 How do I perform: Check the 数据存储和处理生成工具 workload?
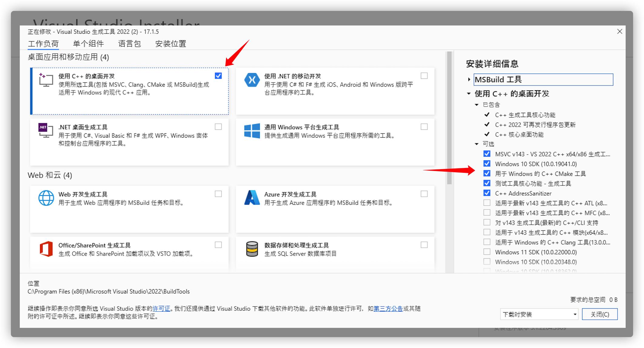424,245
